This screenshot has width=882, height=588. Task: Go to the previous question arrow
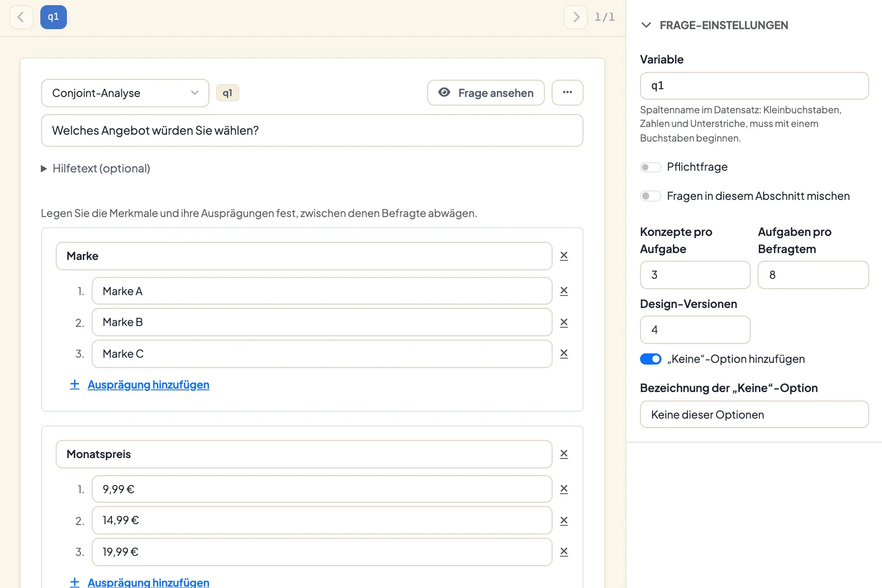pyautogui.click(x=21, y=17)
